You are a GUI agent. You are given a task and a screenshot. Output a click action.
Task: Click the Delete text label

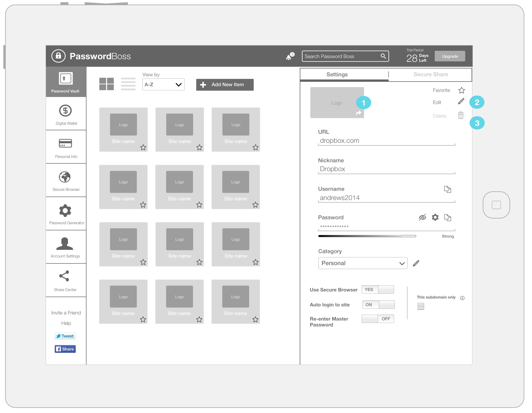[x=439, y=116]
